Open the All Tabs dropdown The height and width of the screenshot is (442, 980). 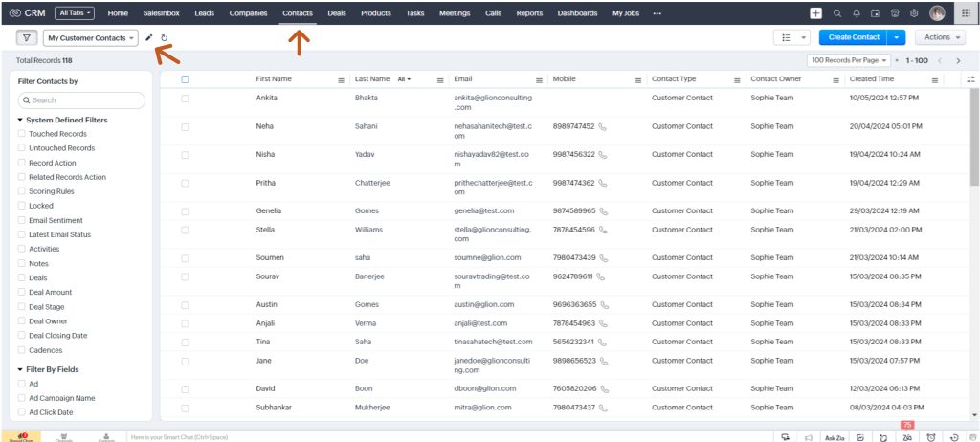coord(75,13)
